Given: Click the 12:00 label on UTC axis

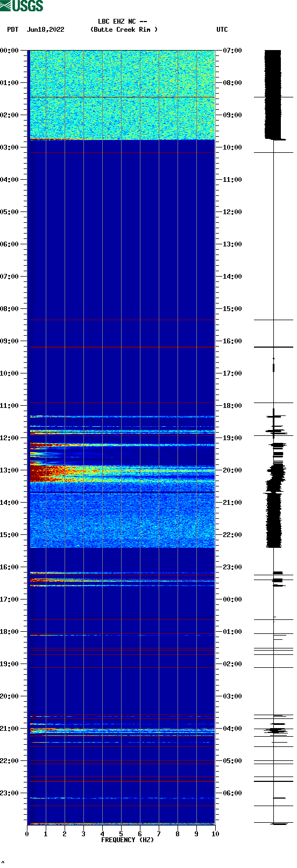Looking at the screenshot, I should 233,212.
